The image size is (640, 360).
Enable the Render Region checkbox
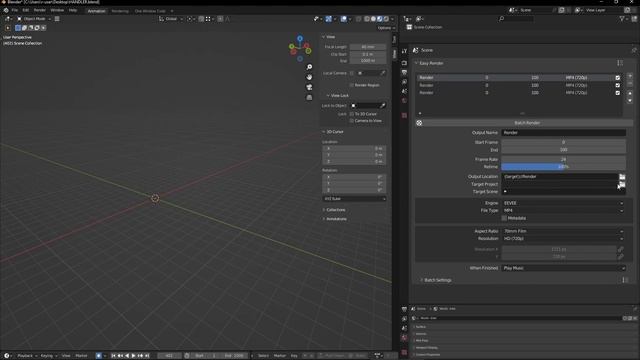tap(351, 85)
